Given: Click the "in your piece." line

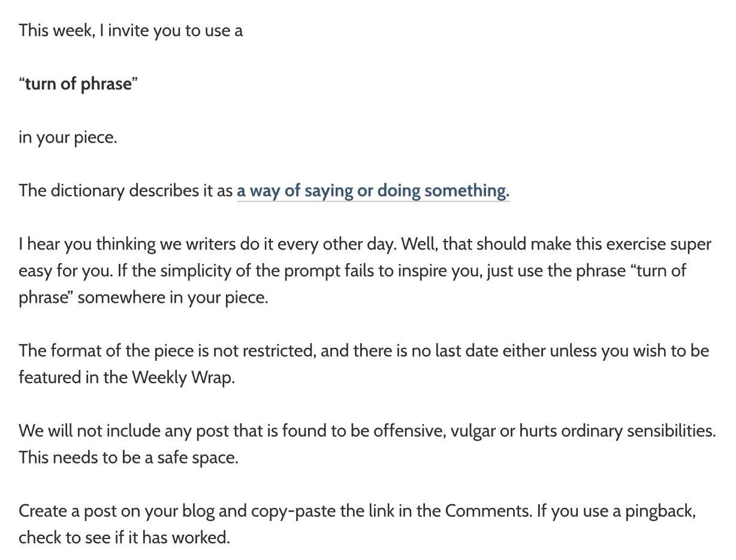Looking at the screenshot, I should 68,138.
